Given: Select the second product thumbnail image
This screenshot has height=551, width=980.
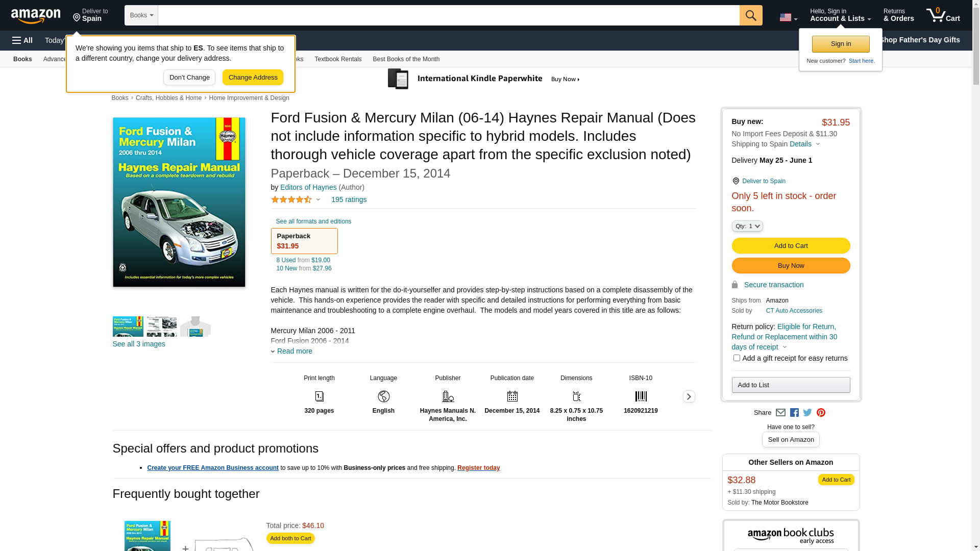Looking at the screenshot, I should 162,327.
